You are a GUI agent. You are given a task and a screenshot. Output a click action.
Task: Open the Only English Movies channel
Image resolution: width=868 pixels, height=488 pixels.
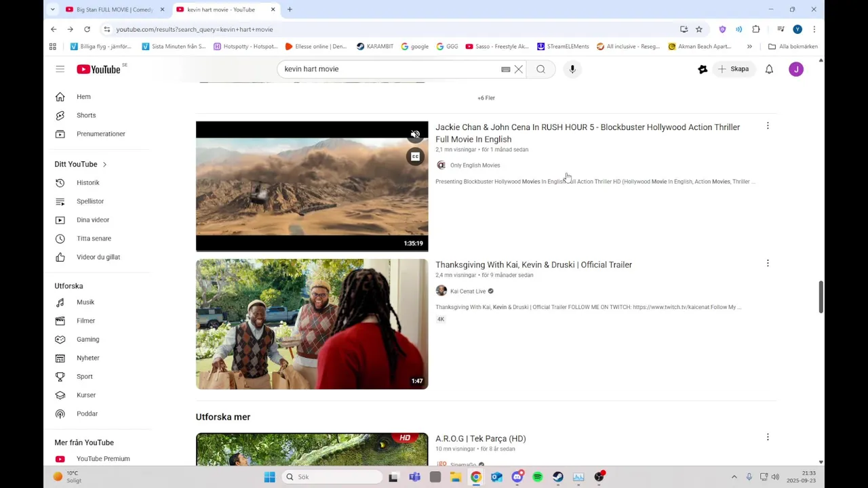tap(475, 165)
